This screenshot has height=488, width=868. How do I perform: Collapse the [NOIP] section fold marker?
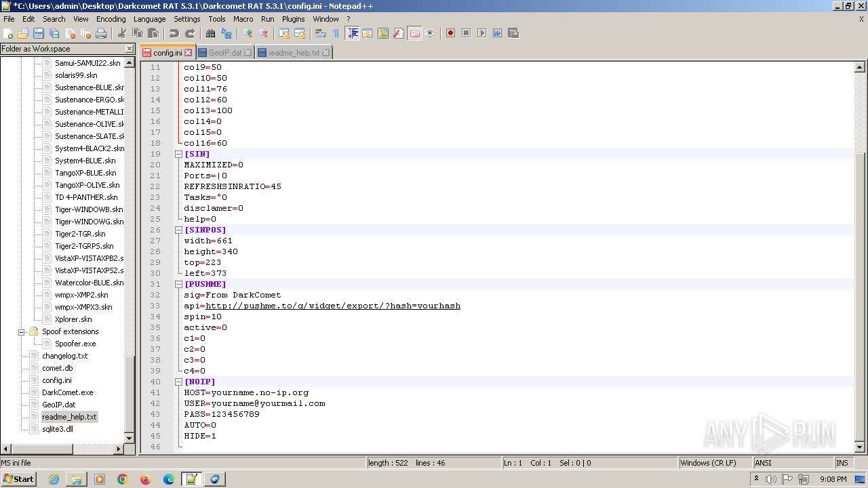[178, 382]
